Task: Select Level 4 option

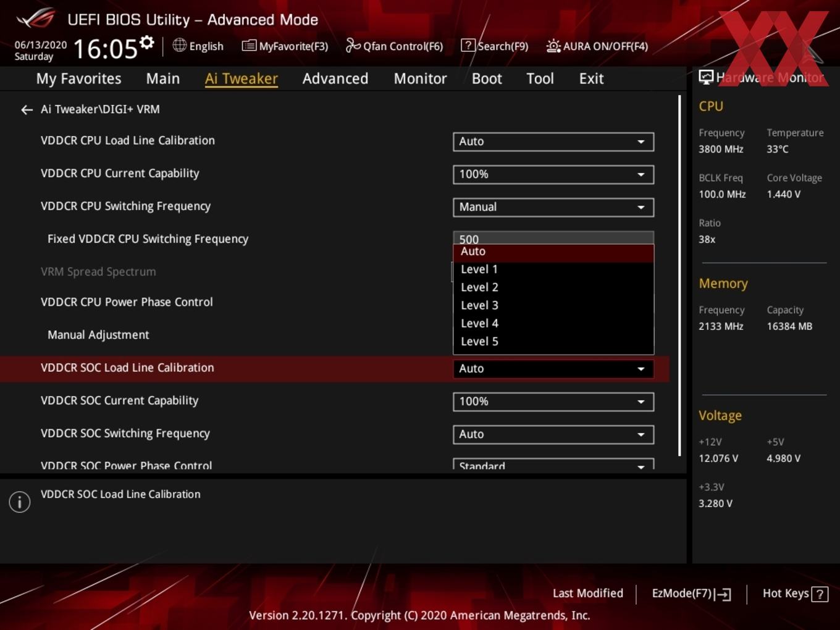Action: [x=553, y=323]
